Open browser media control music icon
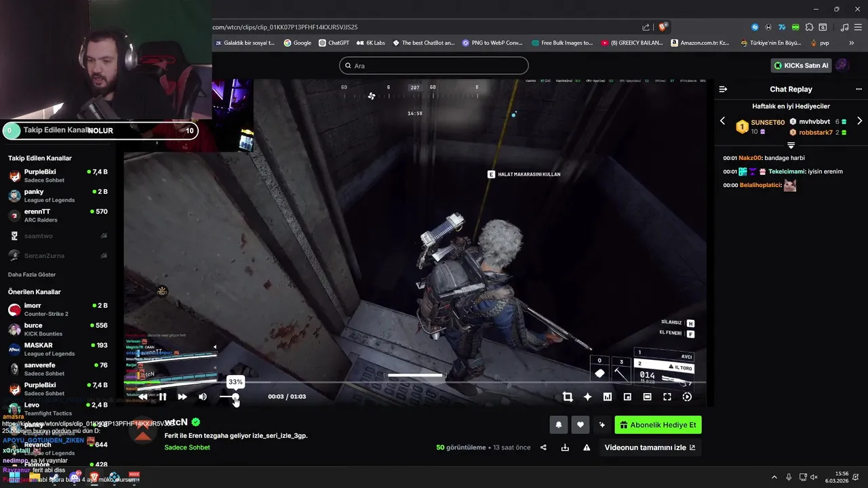868x488 pixels. tap(844, 27)
